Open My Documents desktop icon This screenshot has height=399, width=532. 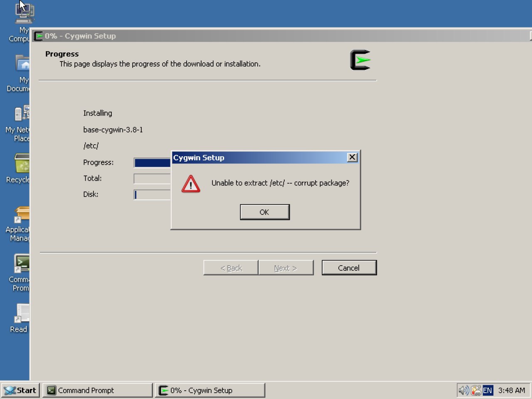(x=19, y=73)
